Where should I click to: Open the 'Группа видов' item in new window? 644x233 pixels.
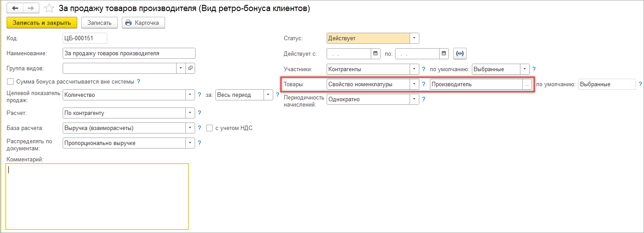[x=190, y=68]
